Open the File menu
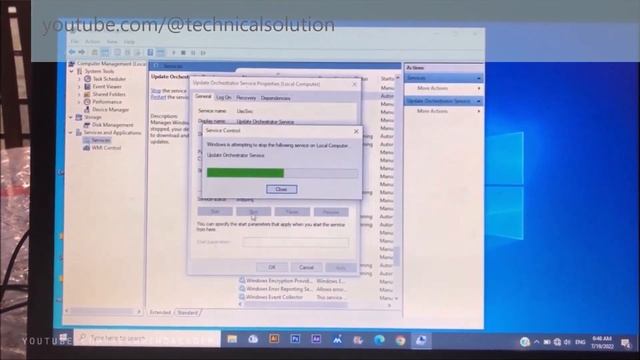640x360 pixels. click(74, 42)
